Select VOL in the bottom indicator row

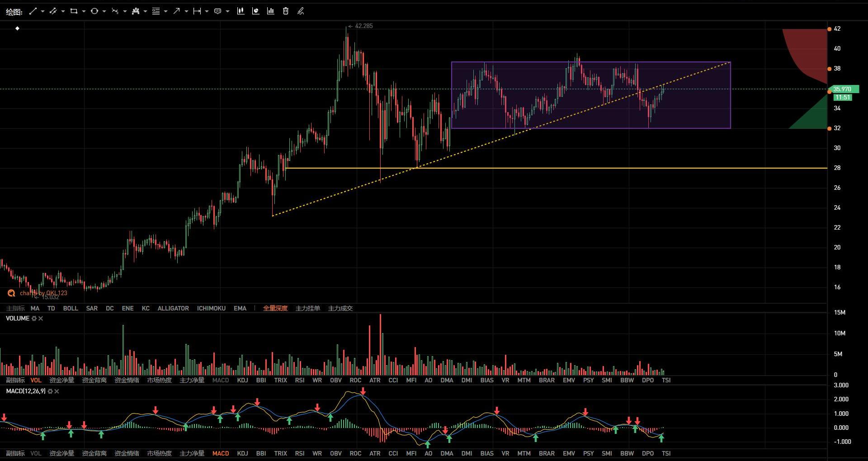(x=36, y=453)
